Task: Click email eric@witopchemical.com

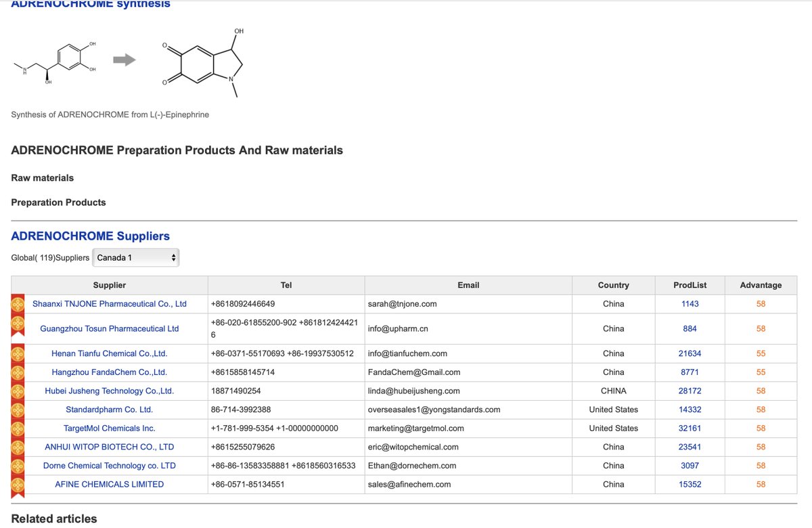Action: tap(413, 447)
